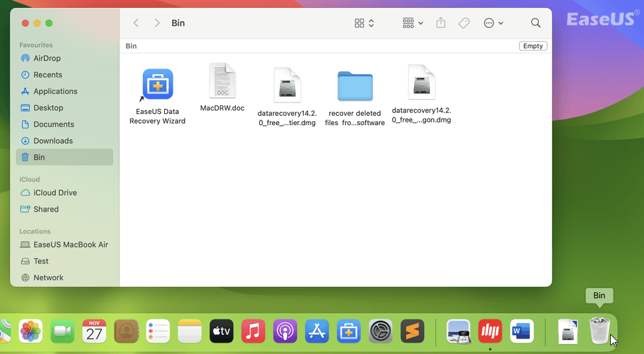The height and width of the screenshot is (354, 644).
Task: Click the forward navigation arrow
Action: pos(157,23)
